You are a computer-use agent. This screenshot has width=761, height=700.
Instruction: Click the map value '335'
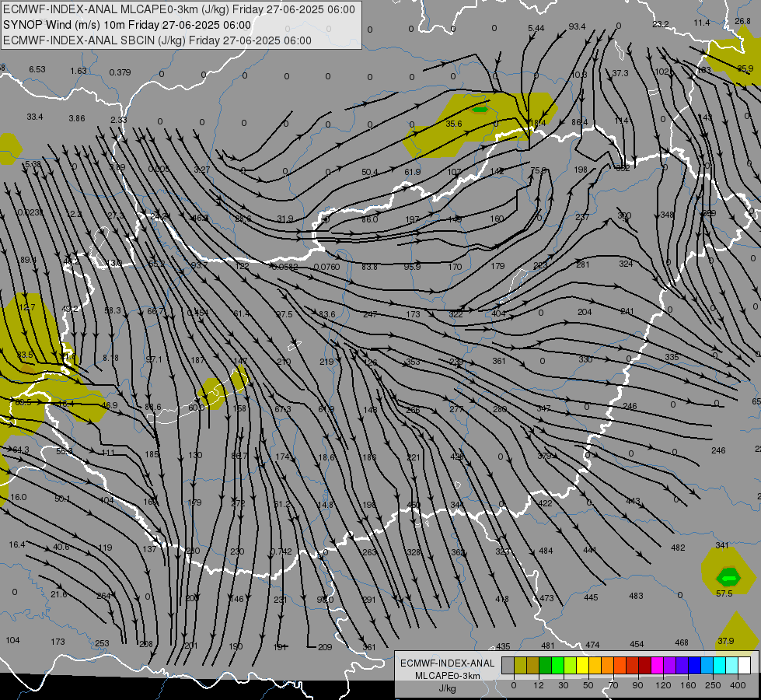(x=672, y=358)
